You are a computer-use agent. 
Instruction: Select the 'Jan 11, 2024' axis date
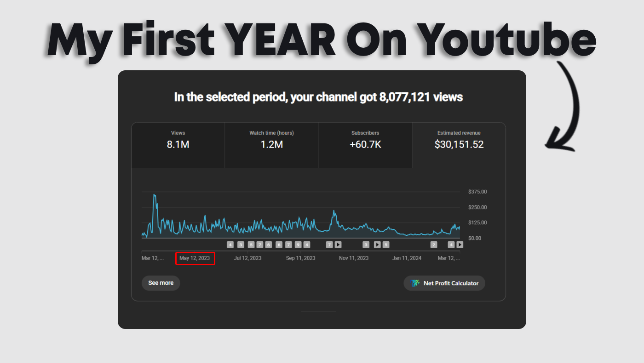pyautogui.click(x=407, y=258)
